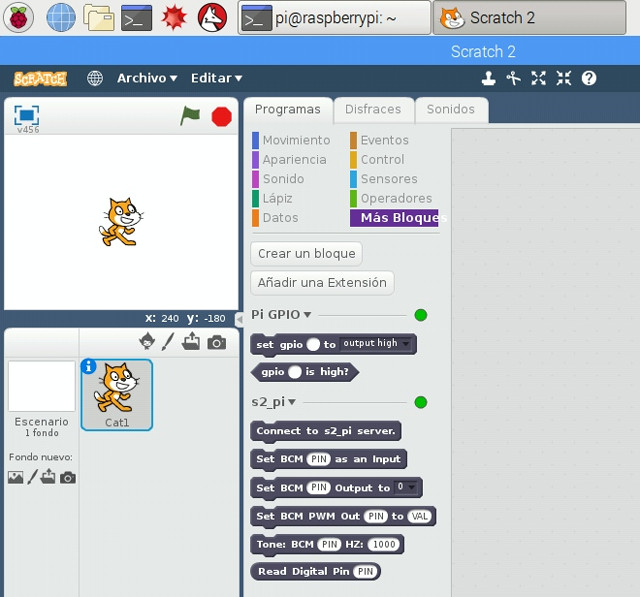Upload sprite from file icon
Image resolution: width=640 pixels, height=597 pixels.
click(191, 342)
